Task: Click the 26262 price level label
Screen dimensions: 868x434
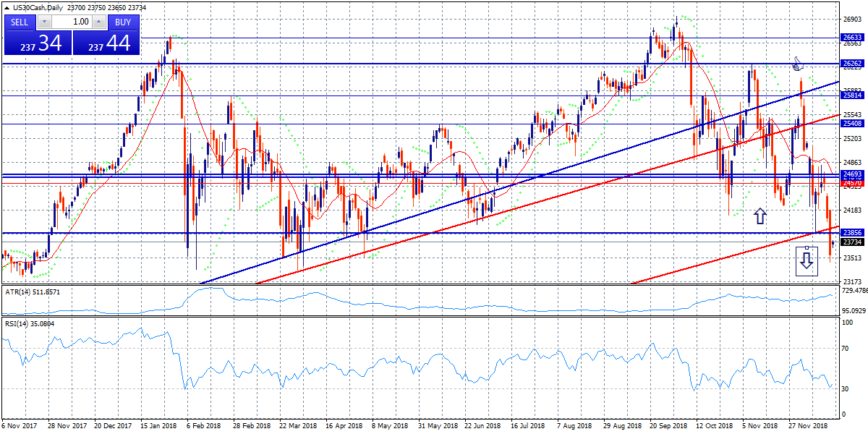Action: tap(852, 64)
